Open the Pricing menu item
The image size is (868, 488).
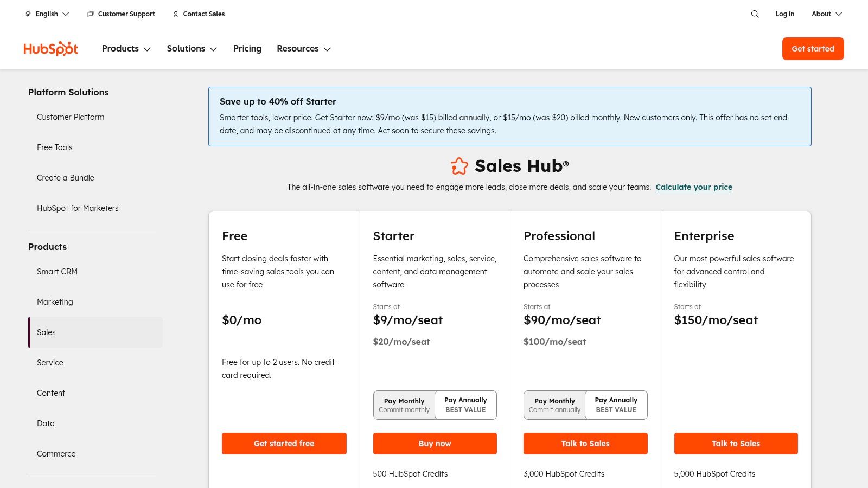tap(247, 48)
